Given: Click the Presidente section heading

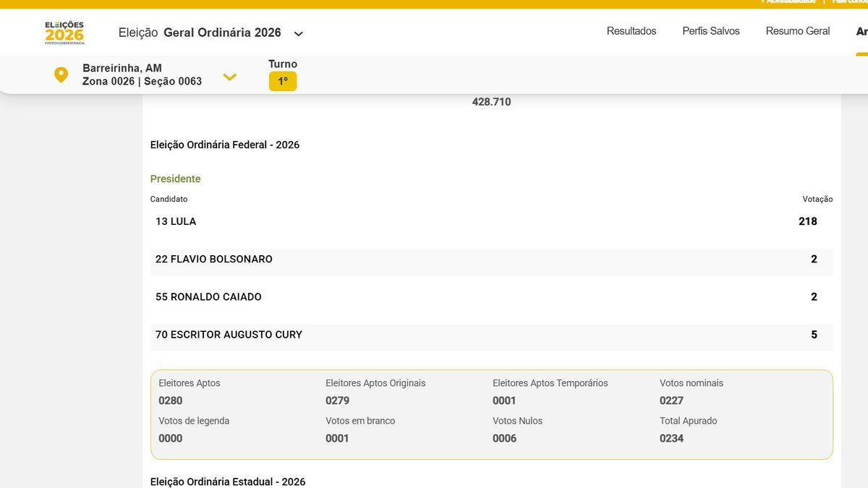Looking at the screenshot, I should pyautogui.click(x=176, y=179).
